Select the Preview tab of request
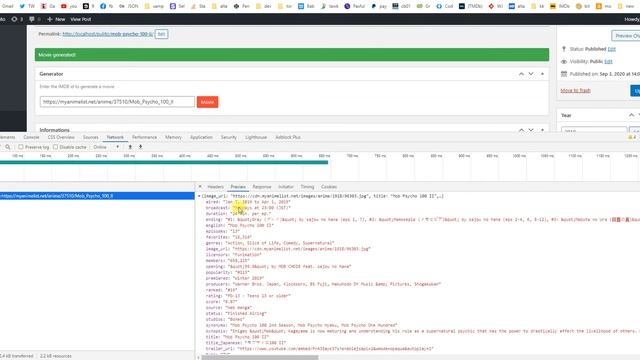 tap(238, 187)
